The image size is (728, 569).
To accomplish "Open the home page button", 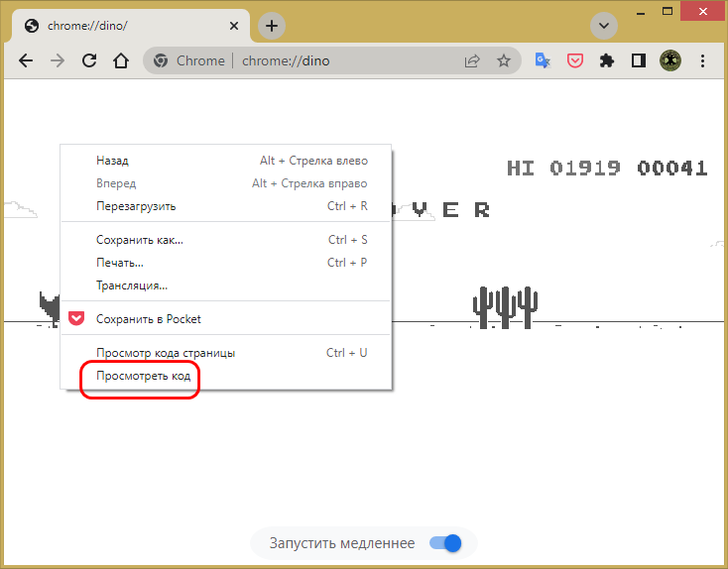I will click(121, 60).
